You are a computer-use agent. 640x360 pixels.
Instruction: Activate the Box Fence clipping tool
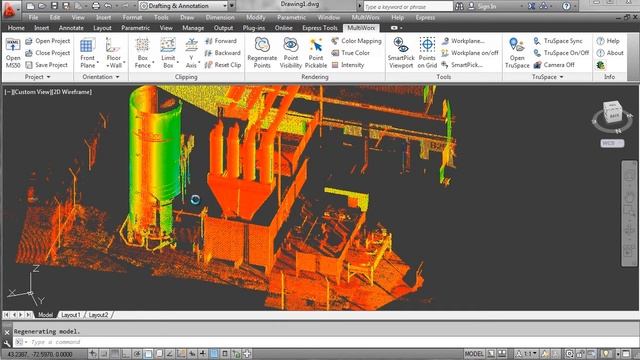(x=142, y=53)
